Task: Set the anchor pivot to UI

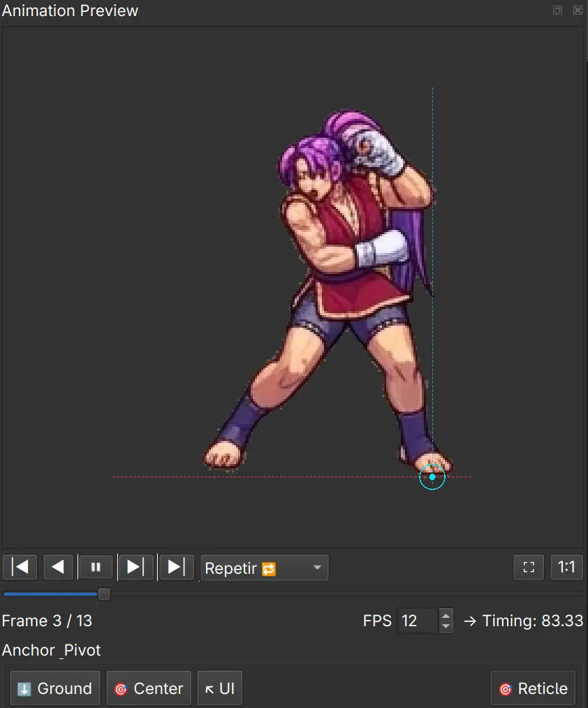Action: (220, 688)
